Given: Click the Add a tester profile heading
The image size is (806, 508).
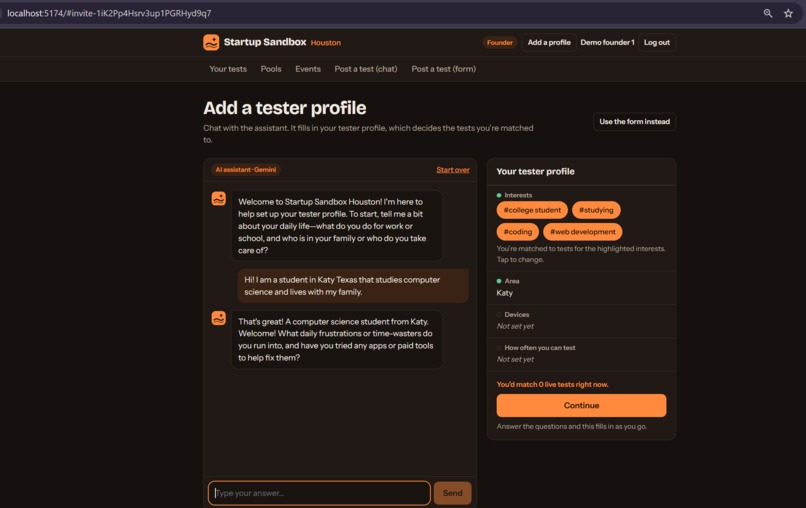Looking at the screenshot, I should coord(285,108).
